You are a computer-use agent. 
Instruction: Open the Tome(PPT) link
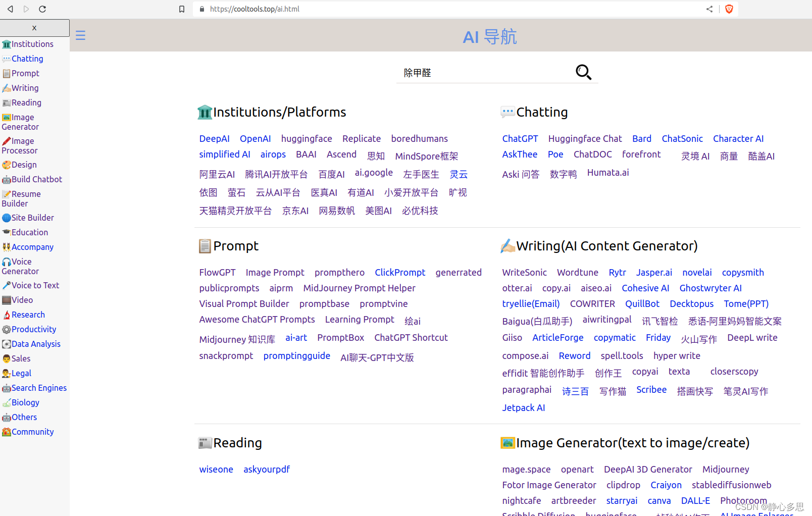click(x=746, y=303)
